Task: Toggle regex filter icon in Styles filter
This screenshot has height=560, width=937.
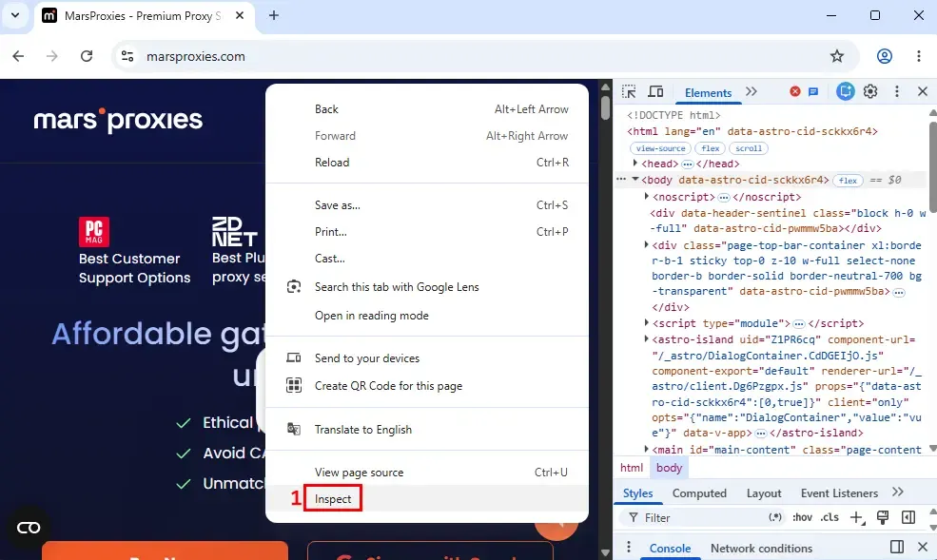Action: [x=775, y=517]
